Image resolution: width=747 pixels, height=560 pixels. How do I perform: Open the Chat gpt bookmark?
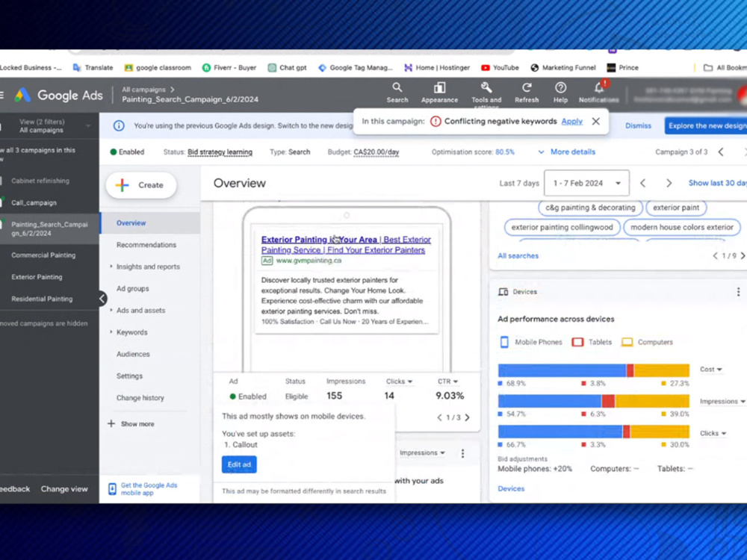coord(288,68)
